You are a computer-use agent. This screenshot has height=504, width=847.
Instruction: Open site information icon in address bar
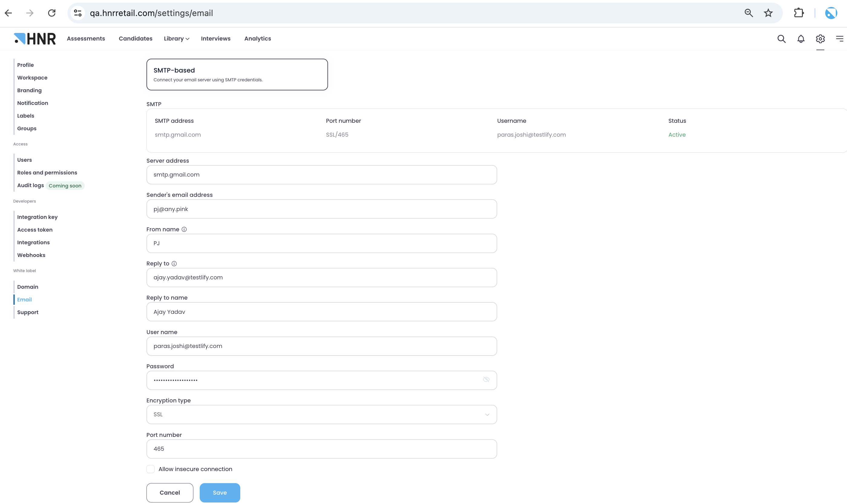tap(78, 13)
